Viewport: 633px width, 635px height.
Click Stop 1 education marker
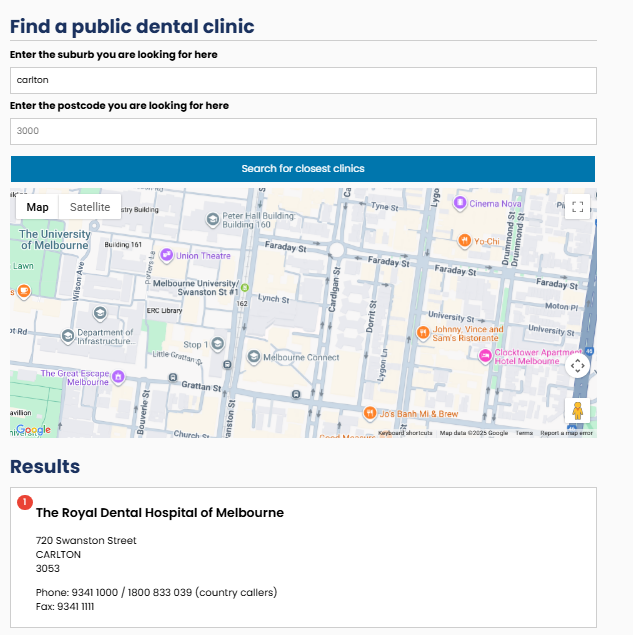[x=217, y=344]
